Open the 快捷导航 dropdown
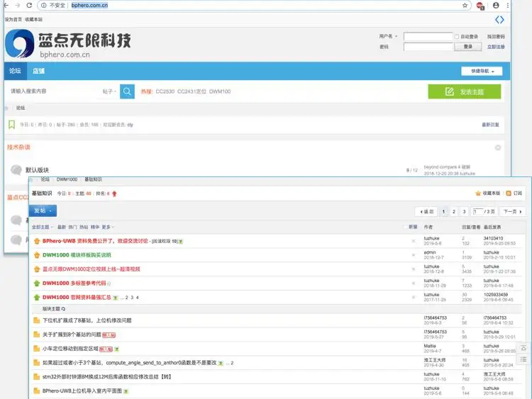The image size is (532, 399). click(482, 71)
